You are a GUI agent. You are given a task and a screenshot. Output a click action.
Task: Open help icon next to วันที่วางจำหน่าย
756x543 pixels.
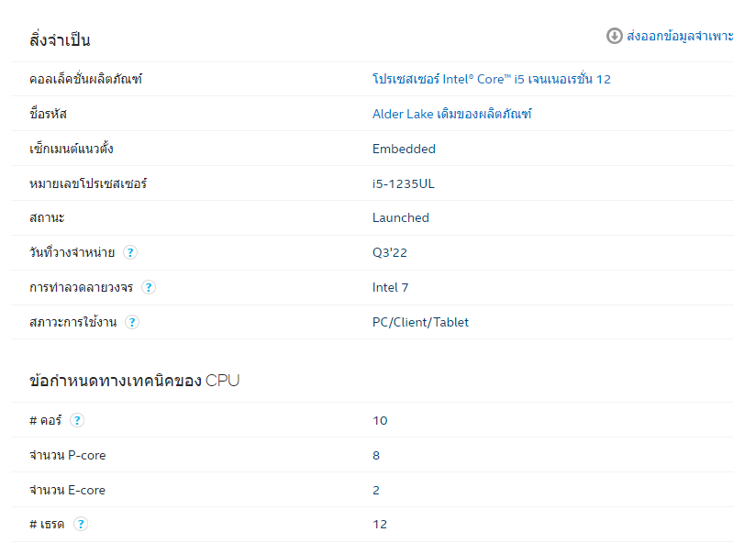coord(130,253)
